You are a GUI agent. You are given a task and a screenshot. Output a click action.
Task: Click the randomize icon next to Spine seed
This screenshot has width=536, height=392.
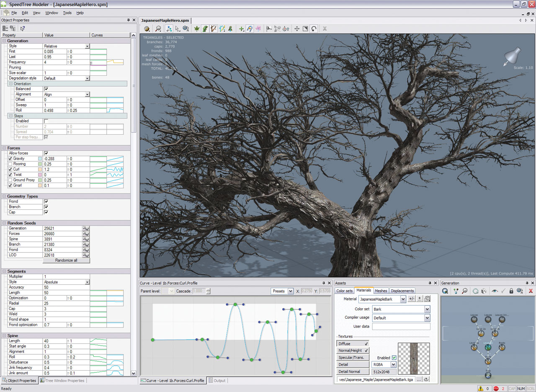tap(86, 239)
